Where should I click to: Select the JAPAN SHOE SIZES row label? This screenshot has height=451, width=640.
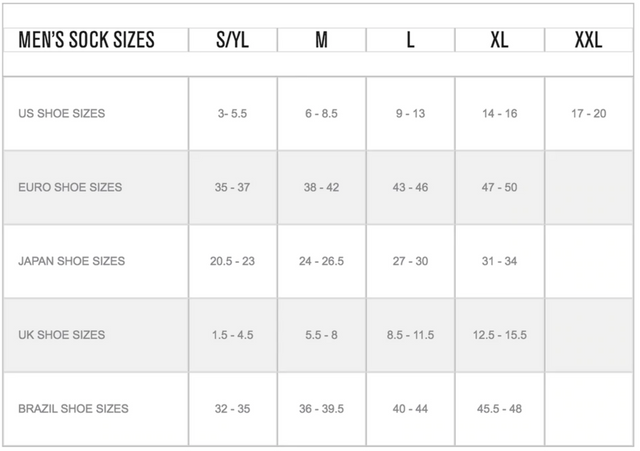pyautogui.click(x=72, y=261)
